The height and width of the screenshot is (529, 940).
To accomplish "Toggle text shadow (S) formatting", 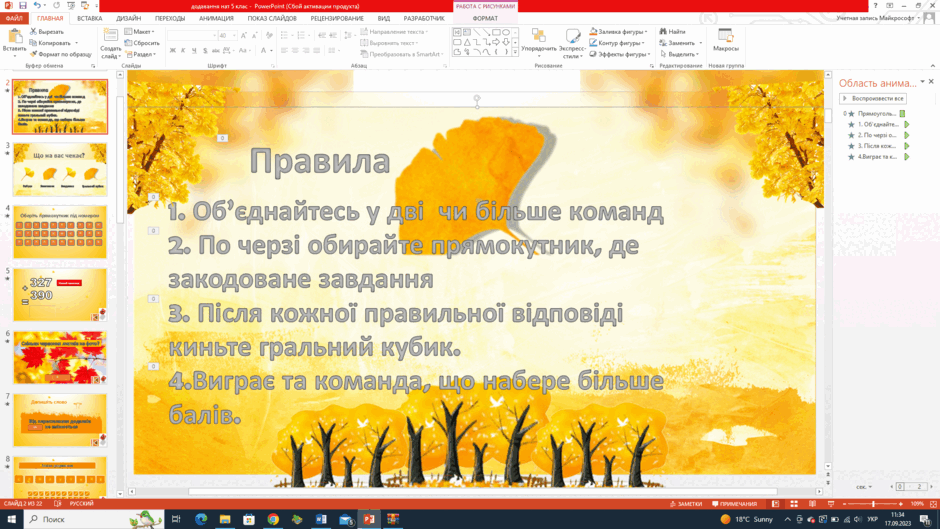I will click(205, 51).
